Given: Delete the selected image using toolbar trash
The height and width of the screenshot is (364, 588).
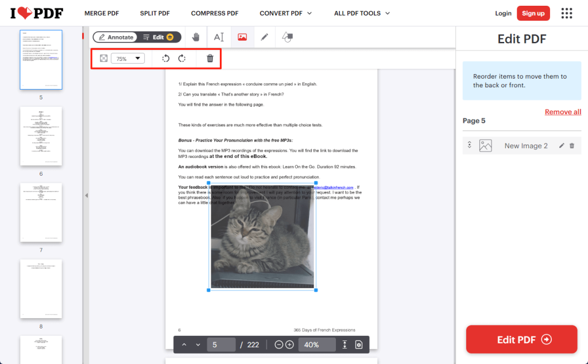Looking at the screenshot, I should pyautogui.click(x=210, y=59).
